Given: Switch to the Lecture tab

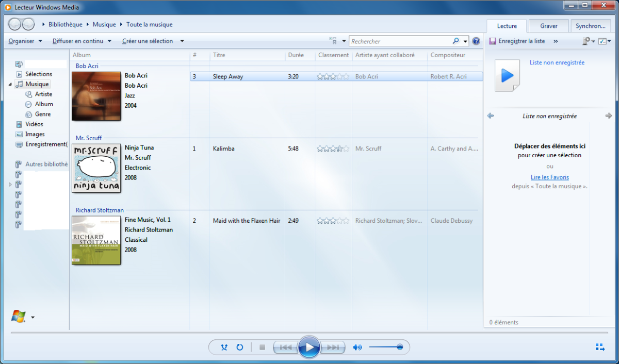Looking at the screenshot, I should click(x=507, y=26).
